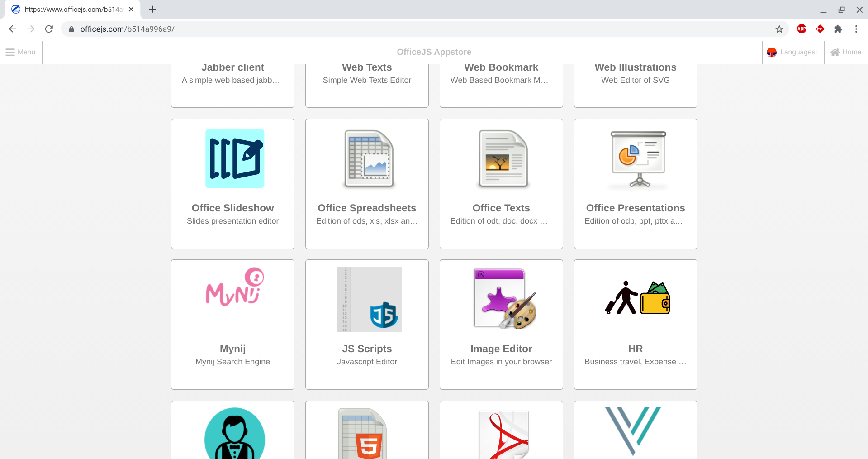Open a new browser tab
The width and height of the screenshot is (868, 459).
click(x=152, y=9)
